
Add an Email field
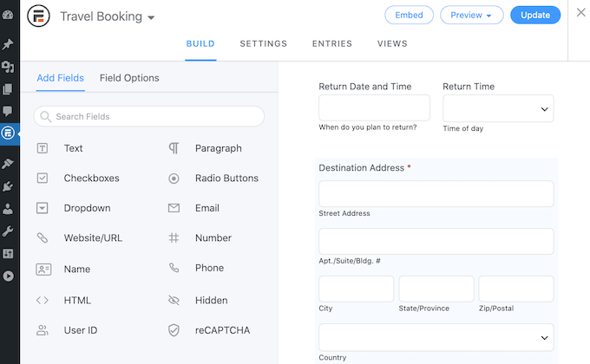pyautogui.click(x=206, y=208)
